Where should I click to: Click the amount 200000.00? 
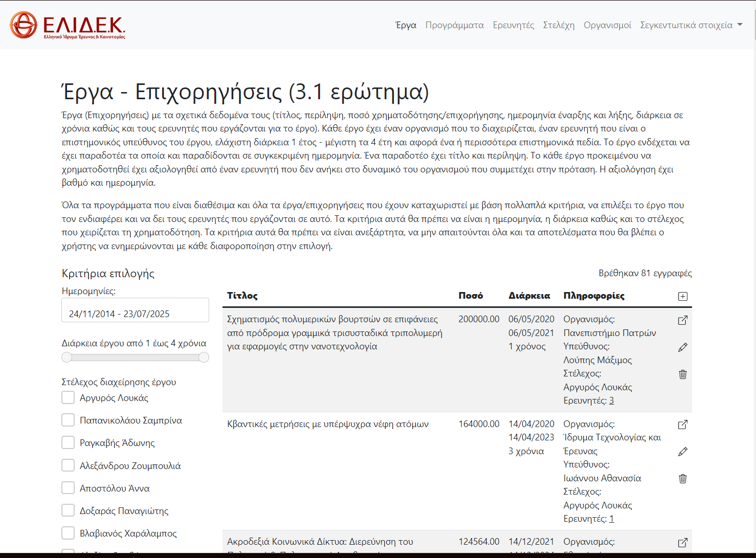[x=479, y=319]
